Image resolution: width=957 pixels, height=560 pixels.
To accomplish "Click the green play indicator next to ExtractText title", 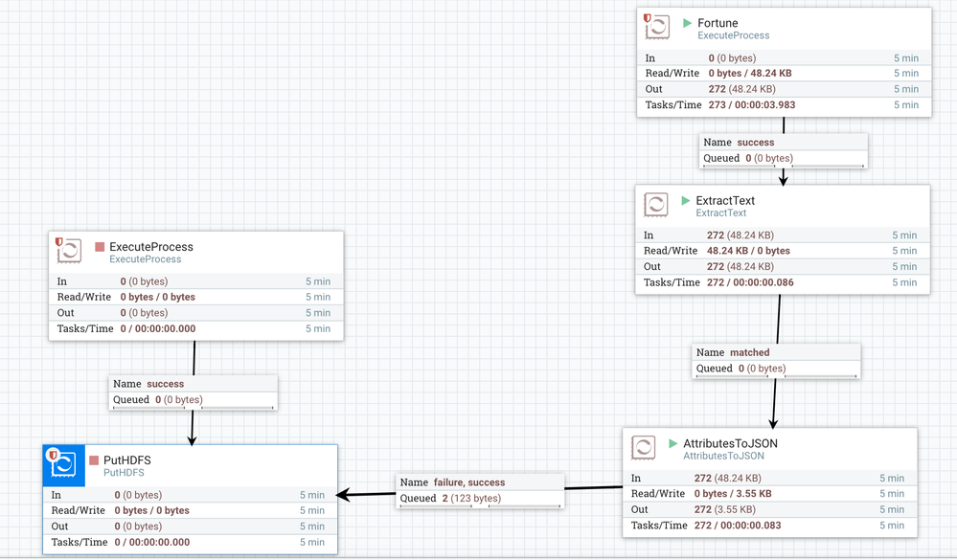I will [x=686, y=201].
